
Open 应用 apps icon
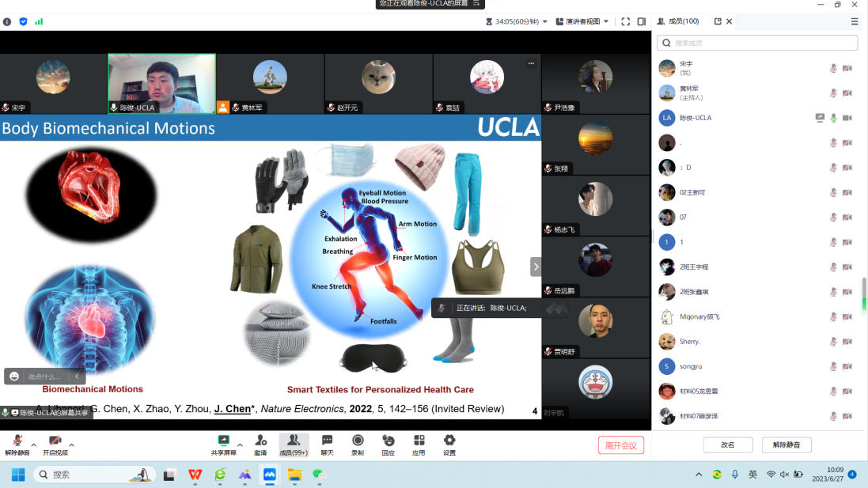[419, 441]
